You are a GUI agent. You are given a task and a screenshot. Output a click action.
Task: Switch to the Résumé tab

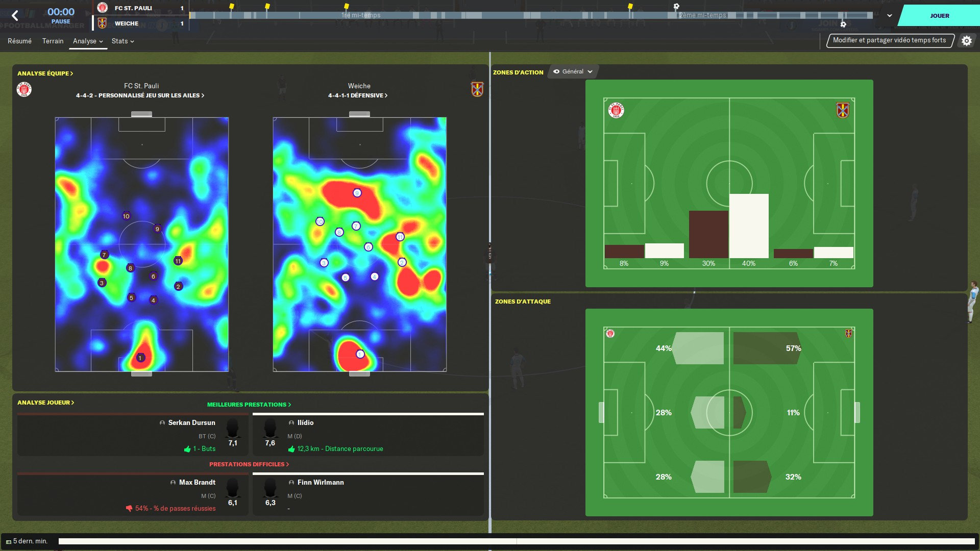pyautogui.click(x=19, y=41)
